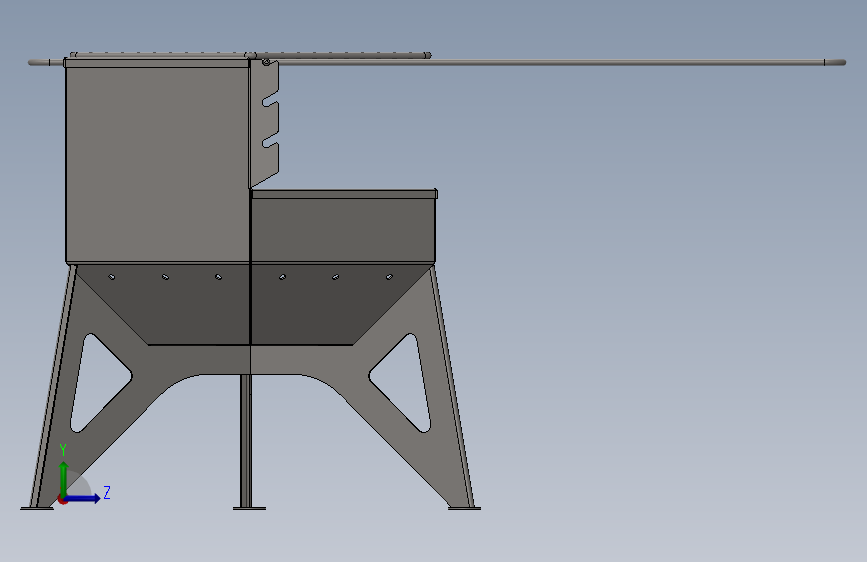Screen dimensions: 867x562
Task: Click the left end tip of the skewer rod
Action: pyautogui.click(x=39, y=63)
